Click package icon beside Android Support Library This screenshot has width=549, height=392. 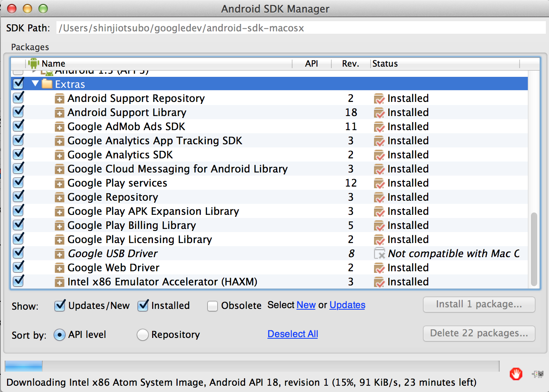59,113
